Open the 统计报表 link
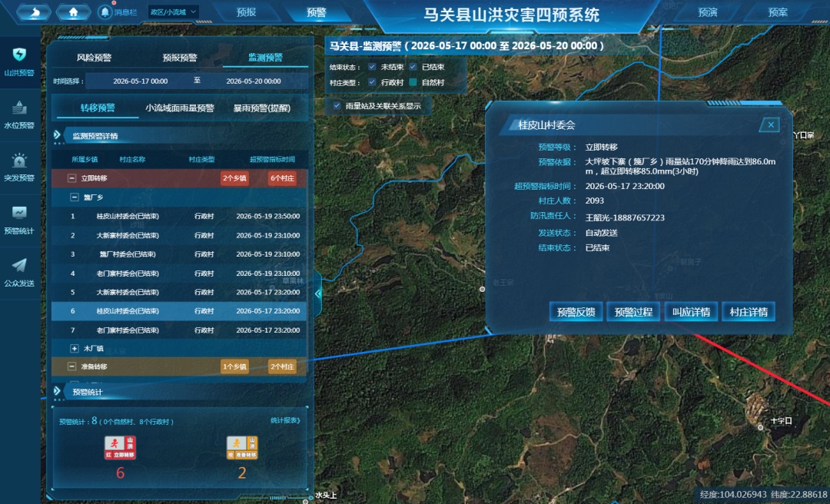Viewport: 830px width, 504px height. (286, 420)
